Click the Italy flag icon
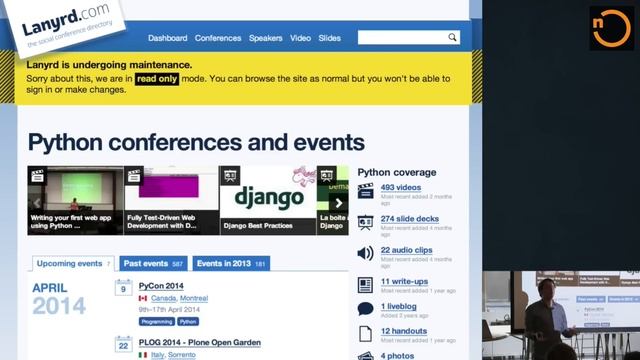The height and width of the screenshot is (360, 640). pyautogui.click(x=143, y=355)
